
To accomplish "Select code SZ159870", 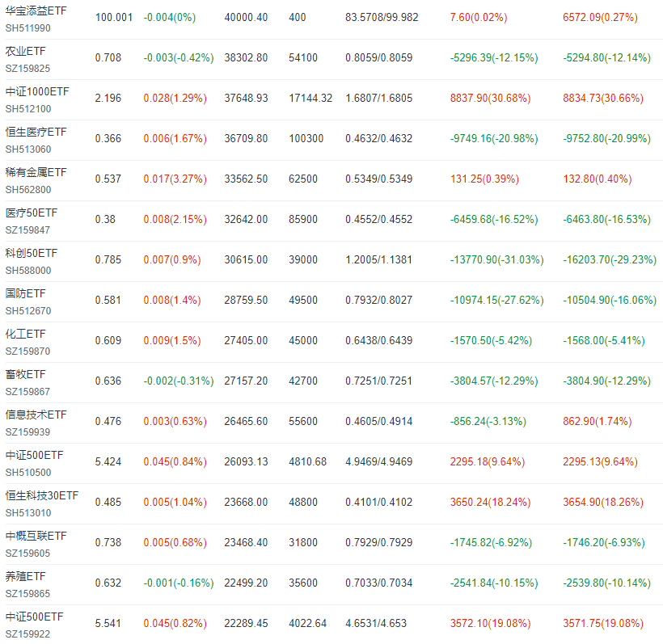I will 28,351.
